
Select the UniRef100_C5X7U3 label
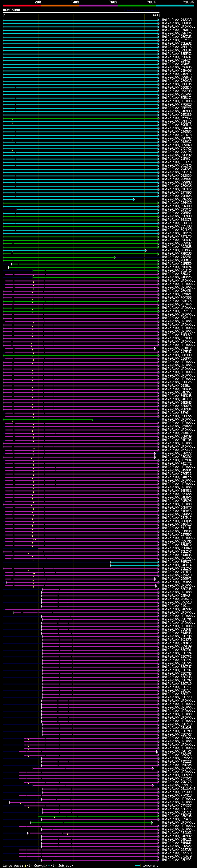coord(177,91)
